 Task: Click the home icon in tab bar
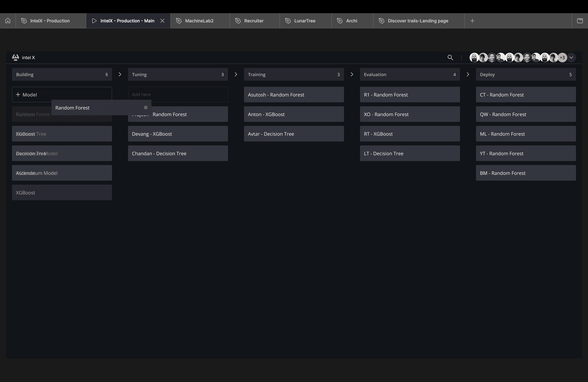tap(8, 21)
